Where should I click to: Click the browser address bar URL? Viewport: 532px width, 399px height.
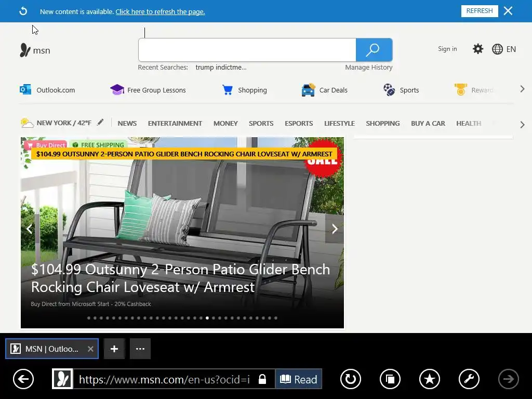[164, 379]
